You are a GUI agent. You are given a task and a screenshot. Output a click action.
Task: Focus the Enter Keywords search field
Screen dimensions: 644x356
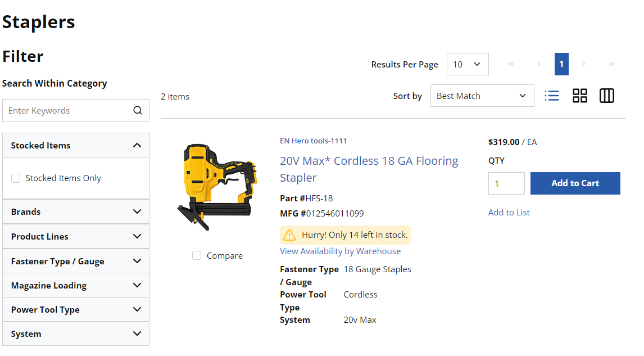point(68,110)
